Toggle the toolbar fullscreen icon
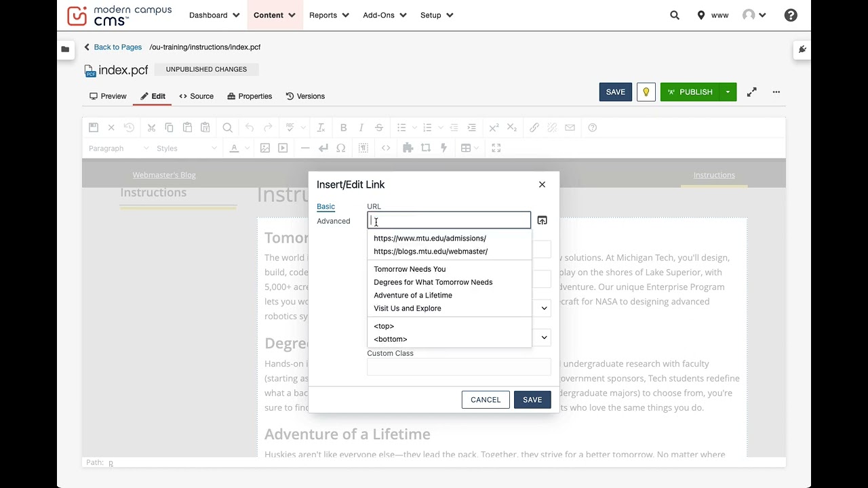Image resolution: width=868 pixels, height=488 pixels. (496, 148)
